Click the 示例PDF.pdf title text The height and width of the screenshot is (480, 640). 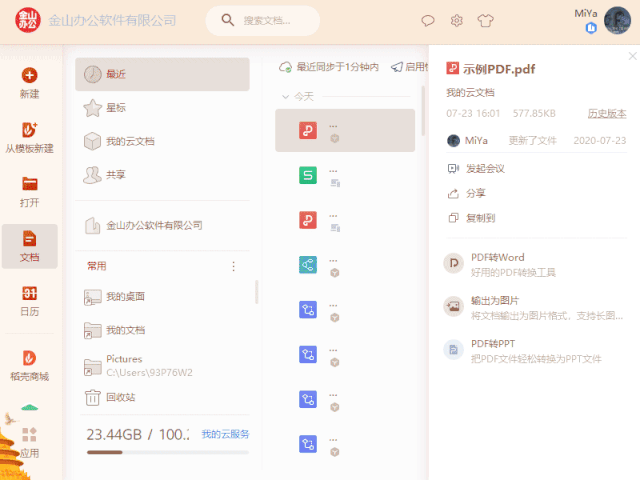pyautogui.click(x=499, y=69)
